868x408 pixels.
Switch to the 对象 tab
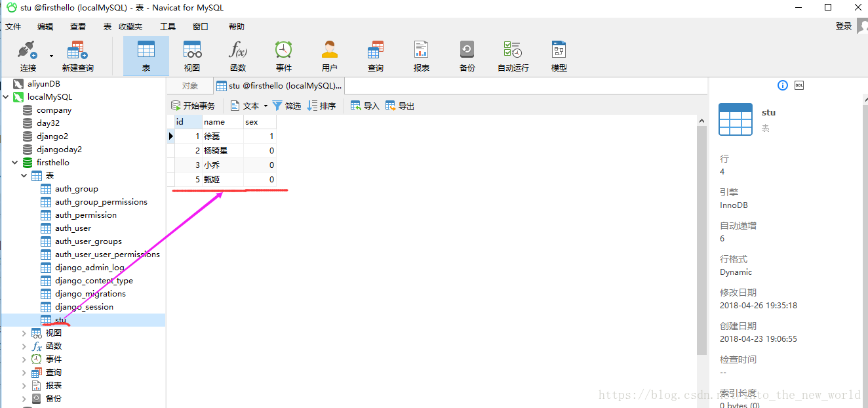190,86
